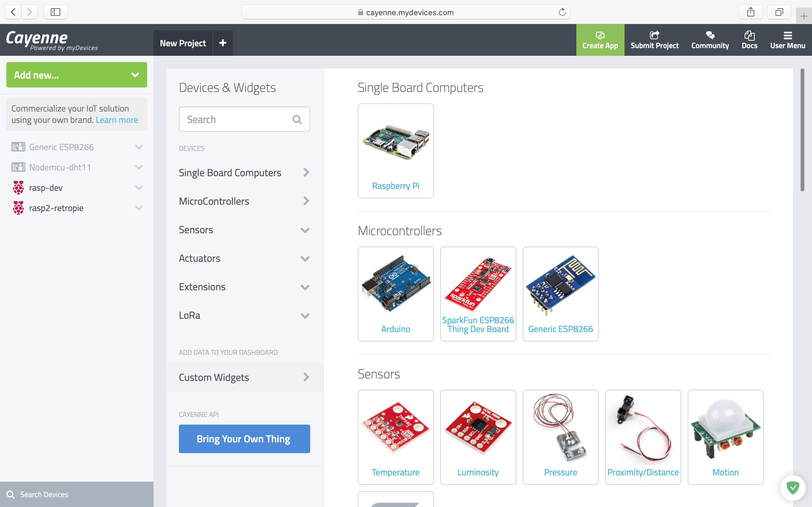Expand rasp-dev device options chevron
This screenshot has width=812, height=507.
pos(139,188)
